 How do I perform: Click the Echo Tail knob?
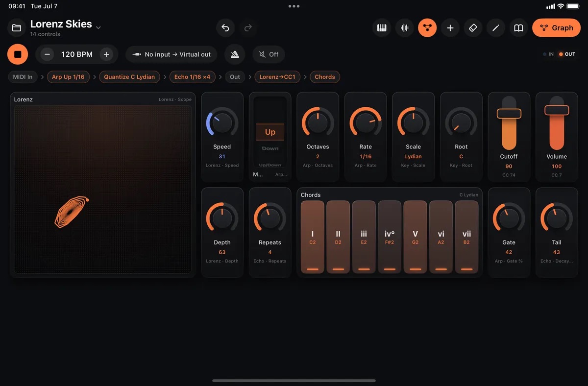557,218
